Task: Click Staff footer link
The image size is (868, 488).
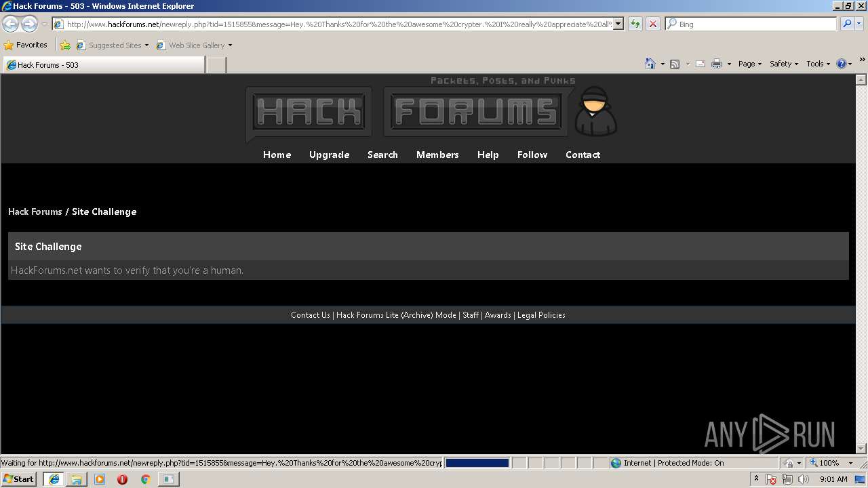Action: coord(471,315)
